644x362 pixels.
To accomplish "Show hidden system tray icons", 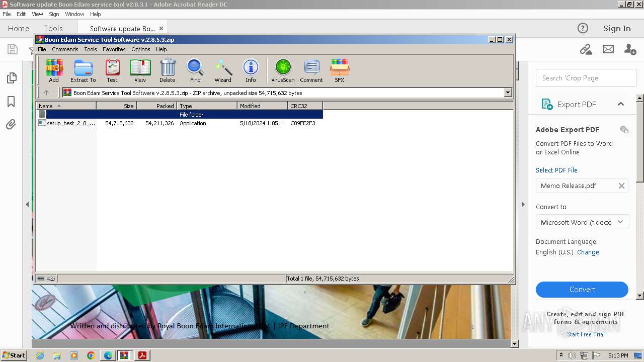I will 561,355.
